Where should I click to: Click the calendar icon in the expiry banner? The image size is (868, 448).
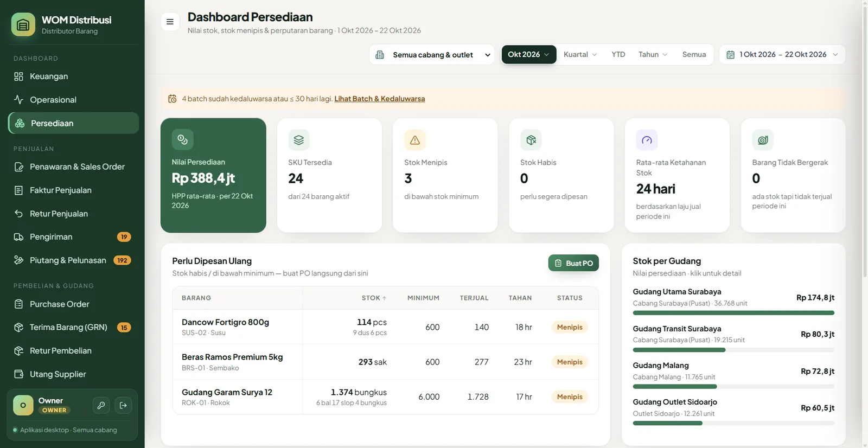pyautogui.click(x=173, y=99)
